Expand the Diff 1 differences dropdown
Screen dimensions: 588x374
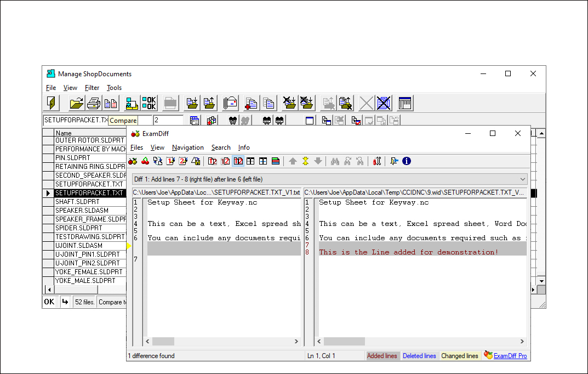(x=522, y=179)
